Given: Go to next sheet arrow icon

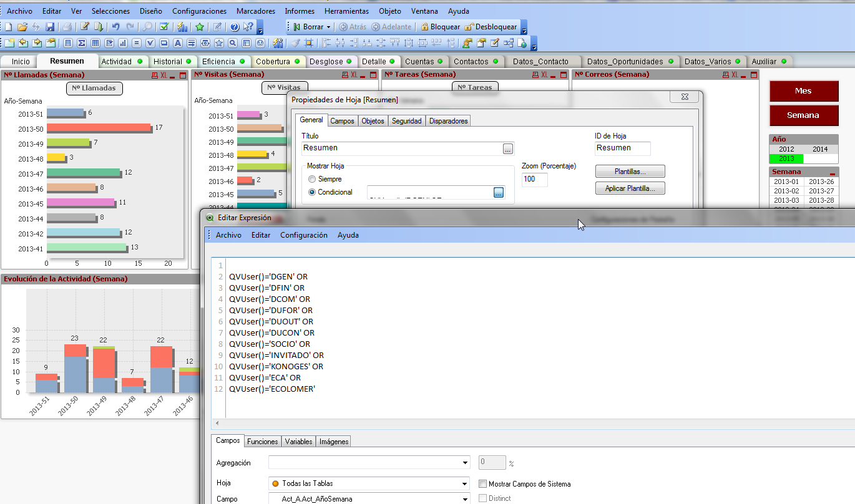Looking at the screenshot, I should click(x=37, y=43).
